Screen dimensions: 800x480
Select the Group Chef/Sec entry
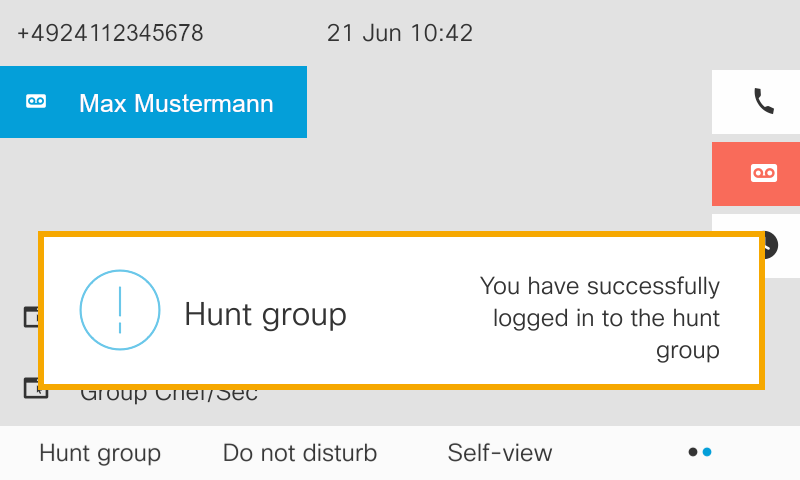(x=168, y=394)
